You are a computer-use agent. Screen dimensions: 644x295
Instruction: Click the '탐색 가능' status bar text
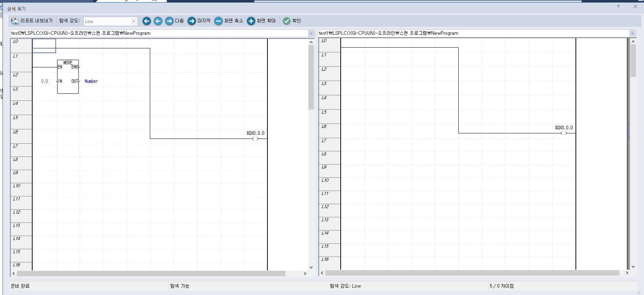[179, 286]
